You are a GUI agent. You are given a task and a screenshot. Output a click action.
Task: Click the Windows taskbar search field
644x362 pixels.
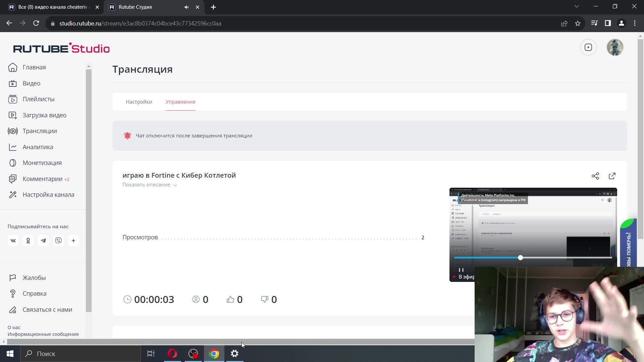tap(80, 354)
